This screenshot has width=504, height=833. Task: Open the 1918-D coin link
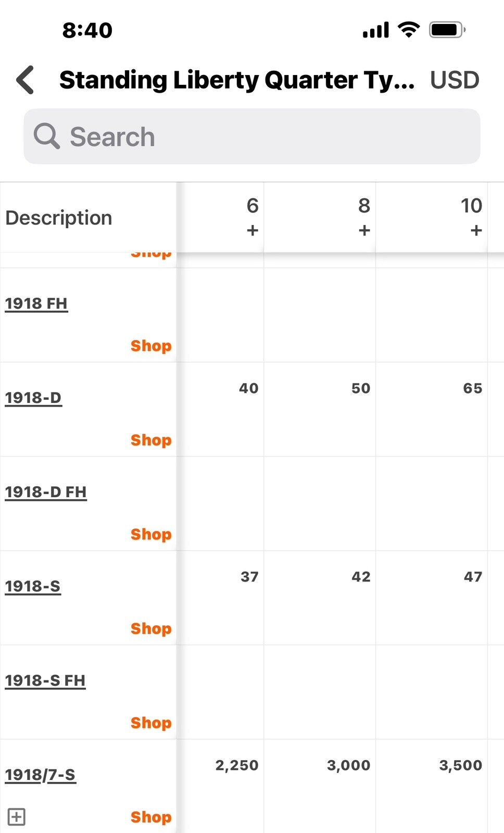(33, 397)
